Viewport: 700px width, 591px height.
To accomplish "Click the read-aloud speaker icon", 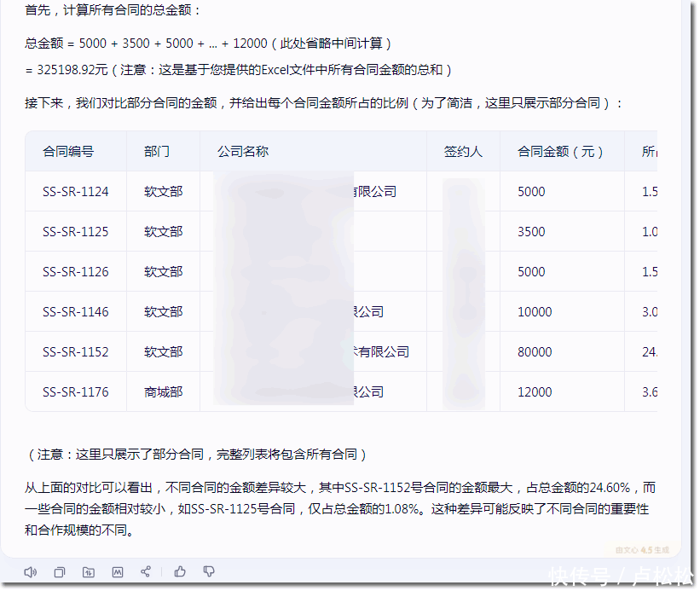I will 31,572.
